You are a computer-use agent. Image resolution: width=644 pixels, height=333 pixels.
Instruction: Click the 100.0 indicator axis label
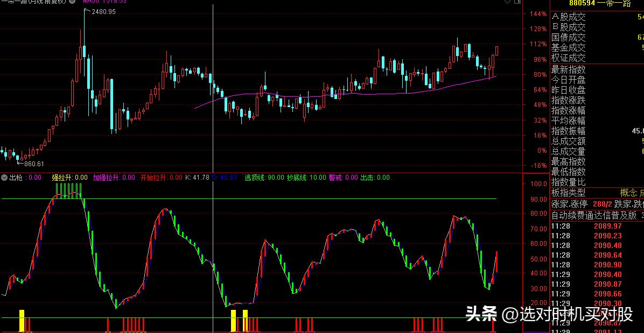point(537,184)
